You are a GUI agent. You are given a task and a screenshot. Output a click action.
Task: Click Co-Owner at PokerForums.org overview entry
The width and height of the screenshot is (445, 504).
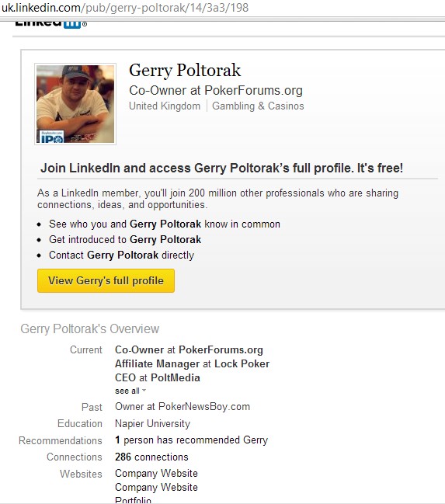(x=189, y=349)
